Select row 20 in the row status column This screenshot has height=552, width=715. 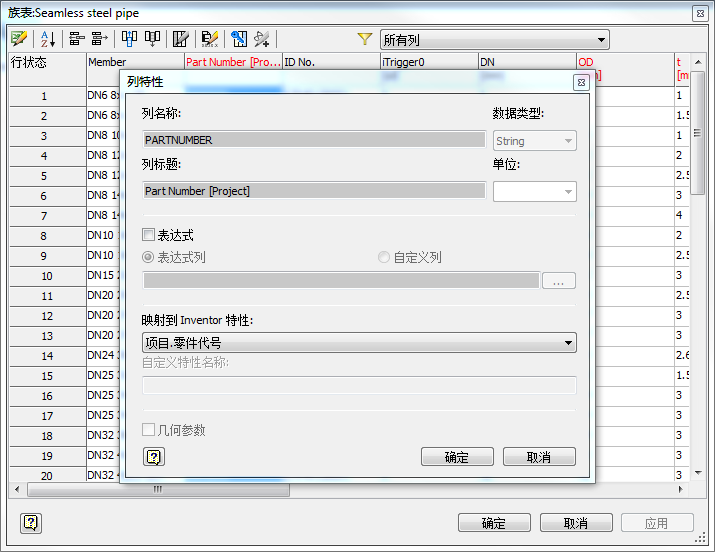point(48,475)
